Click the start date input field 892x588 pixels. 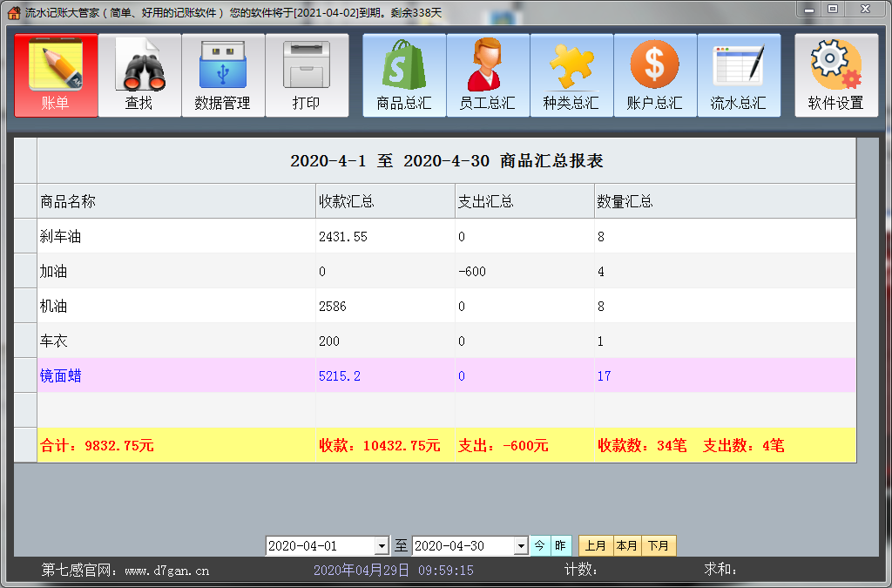point(322,545)
